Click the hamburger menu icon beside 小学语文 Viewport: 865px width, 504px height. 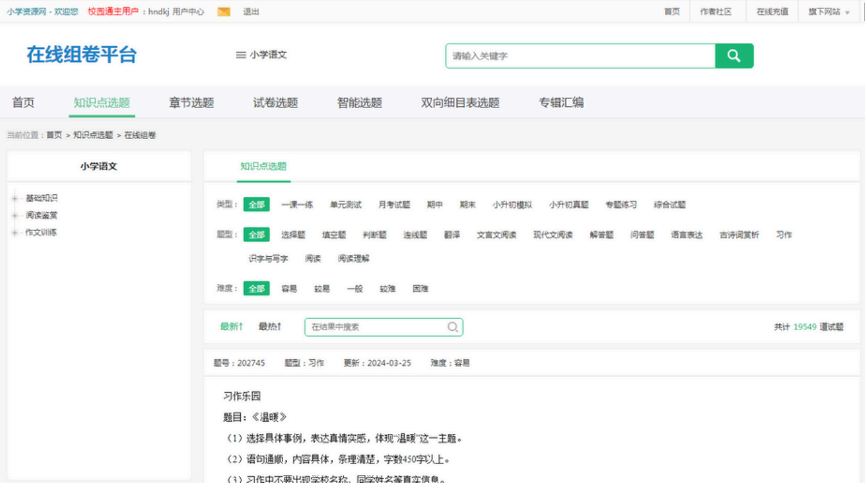241,55
